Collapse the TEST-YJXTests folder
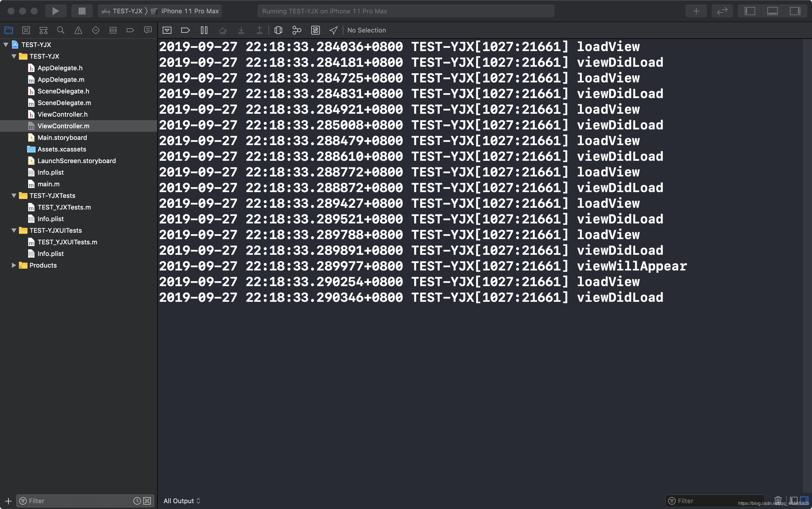Screen dimensions: 812x509 coord(14,196)
